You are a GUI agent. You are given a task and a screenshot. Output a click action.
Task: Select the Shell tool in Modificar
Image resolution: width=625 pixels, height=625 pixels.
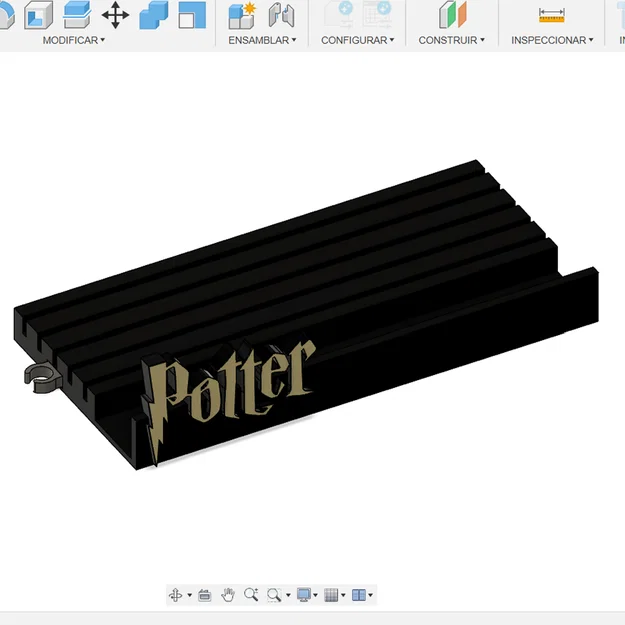point(38,15)
